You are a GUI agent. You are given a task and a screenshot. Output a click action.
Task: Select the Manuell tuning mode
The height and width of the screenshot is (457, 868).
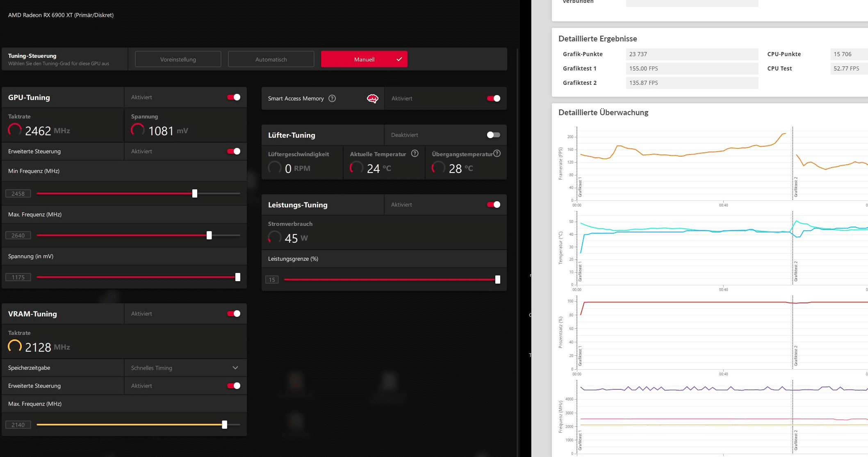pos(364,59)
